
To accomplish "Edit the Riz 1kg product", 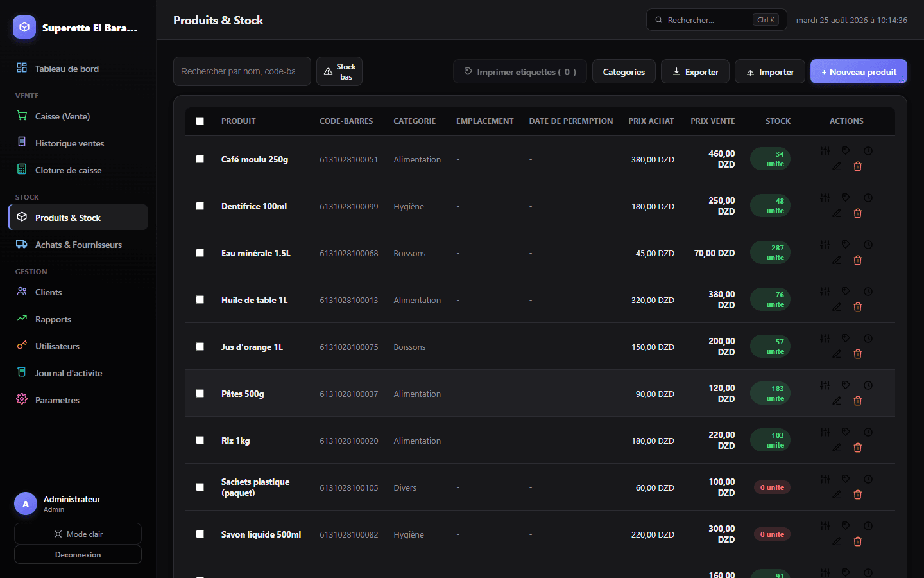I will (x=837, y=448).
